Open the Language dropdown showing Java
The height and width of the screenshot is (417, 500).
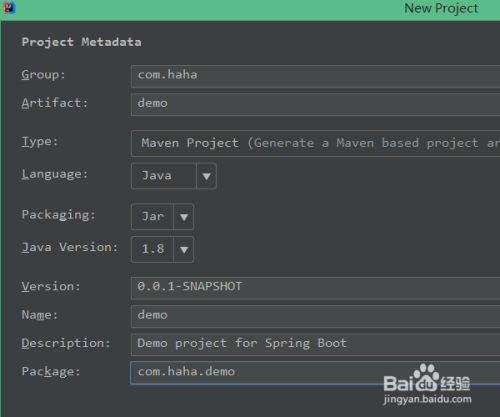pyautogui.click(x=174, y=176)
